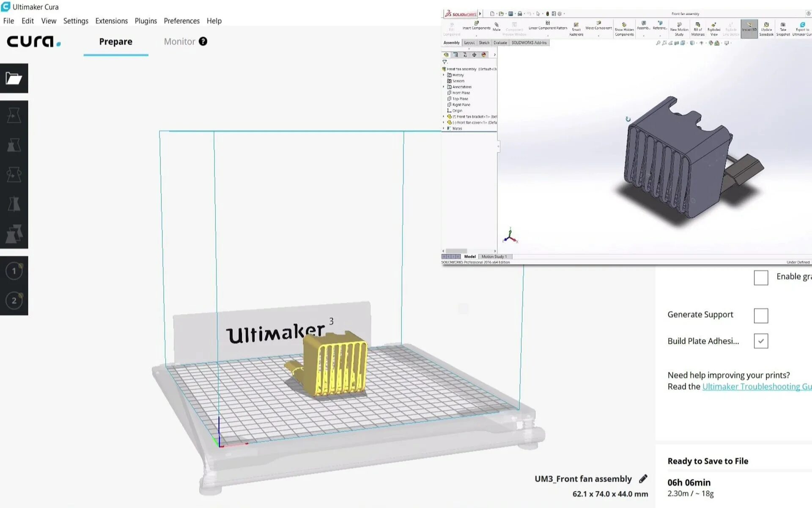The width and height of the screenshot is (812, 508).
Task: Select the Scale tool in Cura sidebar
Action: click(14, 144)
